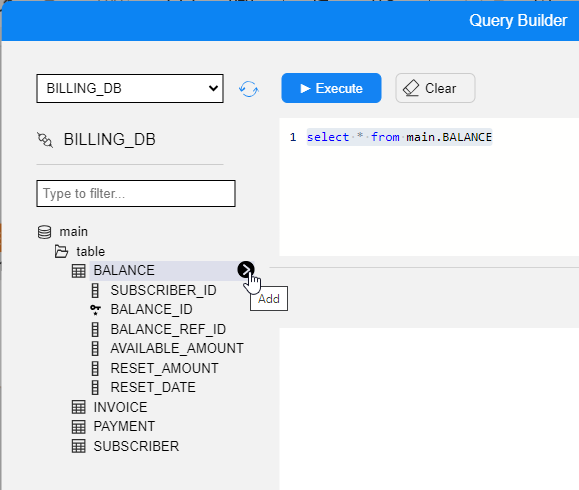The height and width of the screenshot is (490, 579).
Task: Clear the query editor
Action: tap(435, 88)
